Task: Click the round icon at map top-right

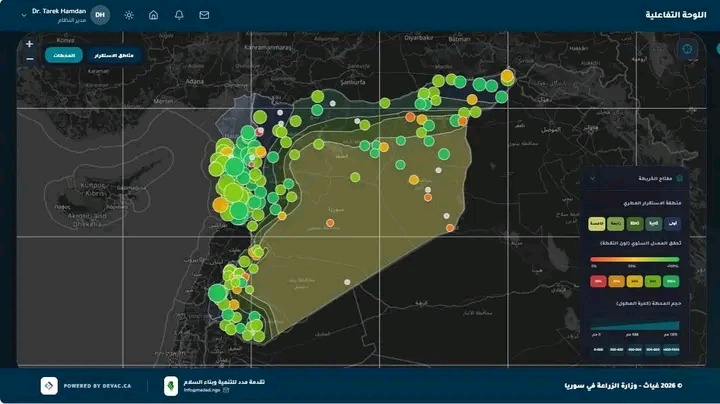Action: tap(687, 50)
